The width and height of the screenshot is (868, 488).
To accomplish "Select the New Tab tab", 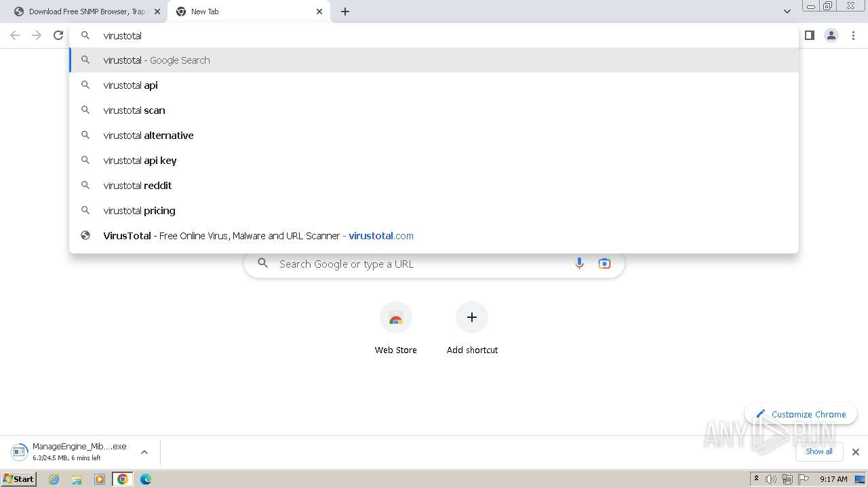I will 249,12.
